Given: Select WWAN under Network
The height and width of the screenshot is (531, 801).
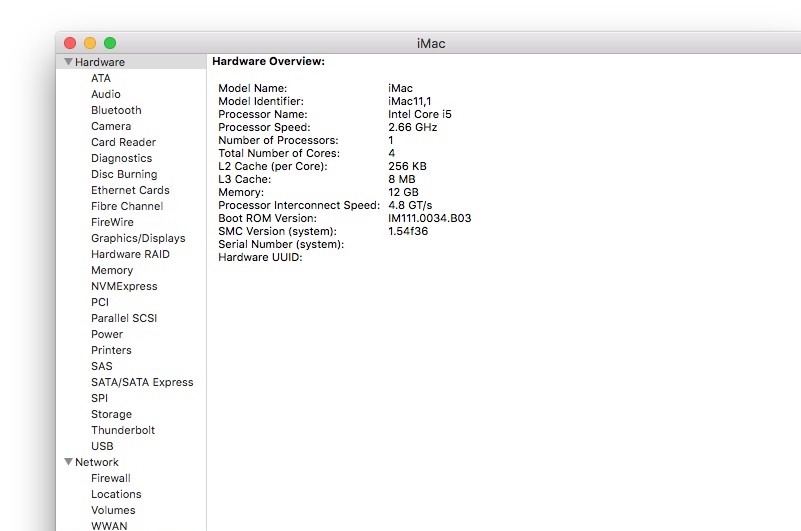Looking at the screenshot, I should point(109,526).
